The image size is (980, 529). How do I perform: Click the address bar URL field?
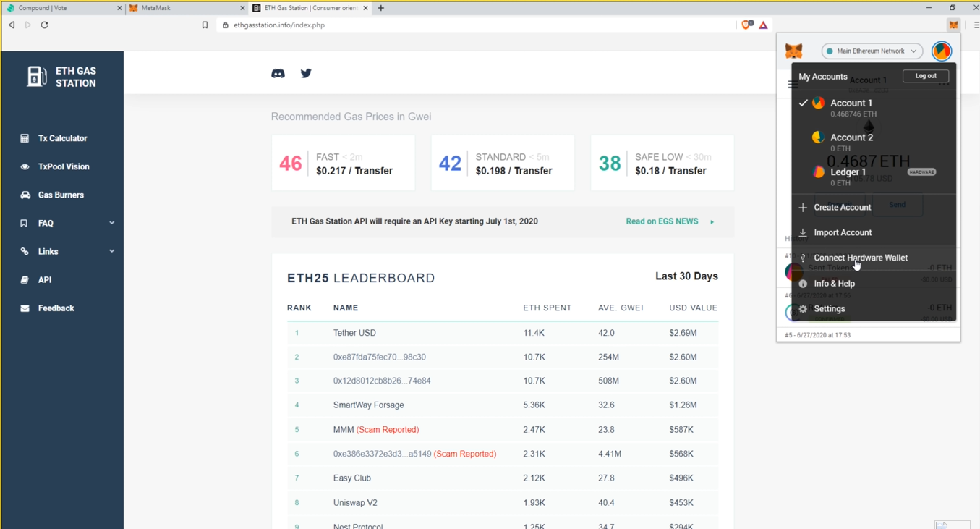point(477,25)
